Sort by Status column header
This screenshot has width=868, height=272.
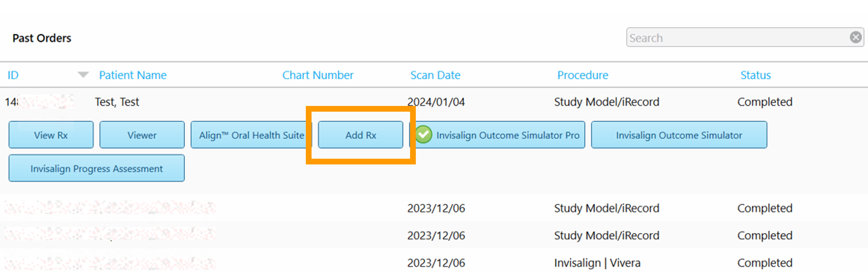tap(756, 75)
